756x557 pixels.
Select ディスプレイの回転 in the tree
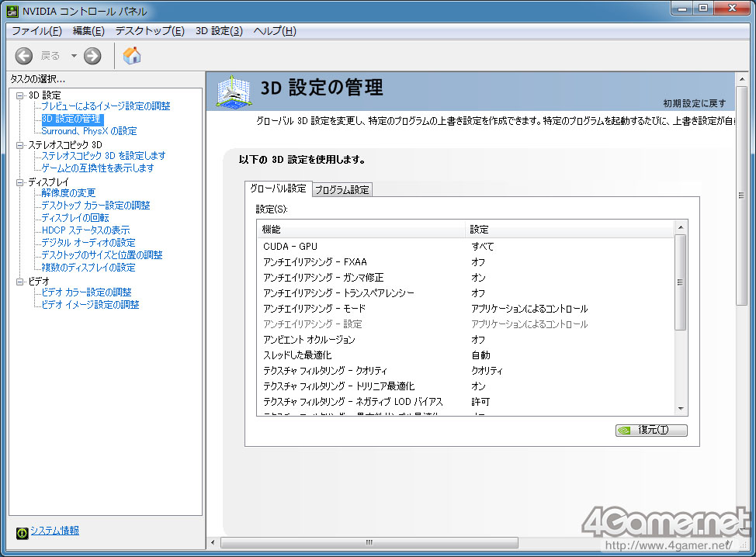[x=75, y=218]
